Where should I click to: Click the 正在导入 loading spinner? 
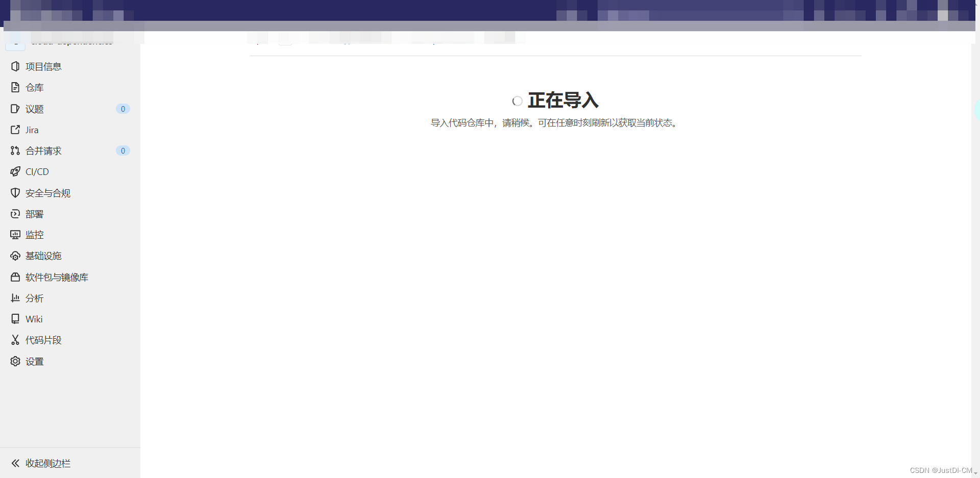pos(517,101)
